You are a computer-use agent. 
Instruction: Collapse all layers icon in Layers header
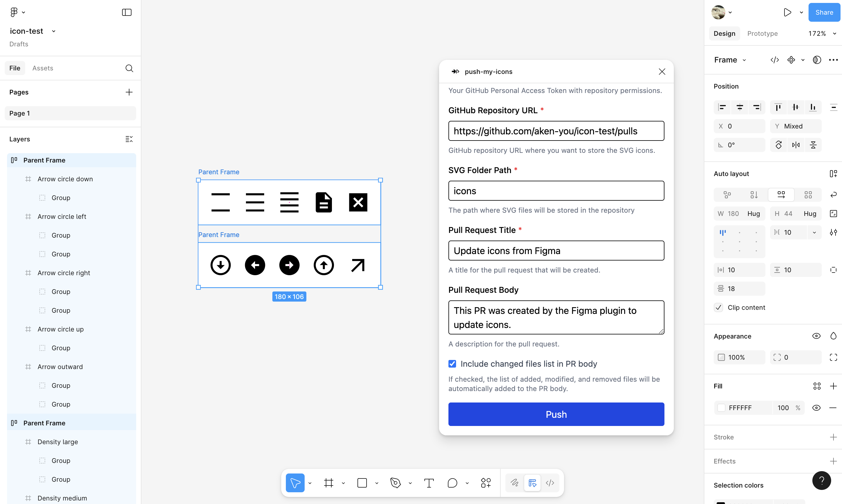[129, 139]
